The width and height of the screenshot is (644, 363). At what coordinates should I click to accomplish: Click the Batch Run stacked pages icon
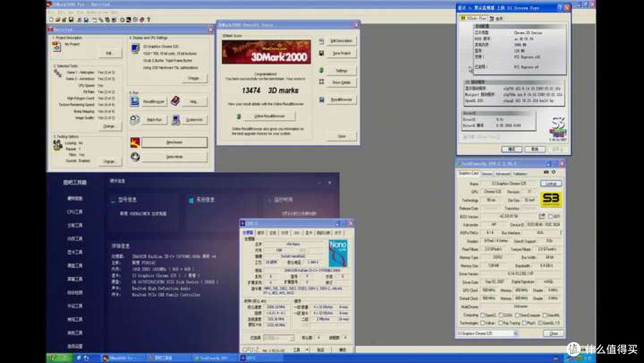point(135,119)
